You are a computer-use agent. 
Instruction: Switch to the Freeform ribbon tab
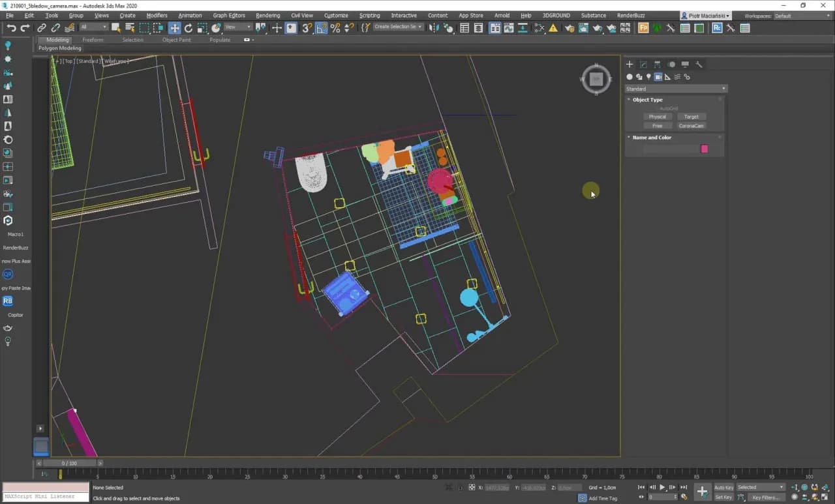(93, 40)
